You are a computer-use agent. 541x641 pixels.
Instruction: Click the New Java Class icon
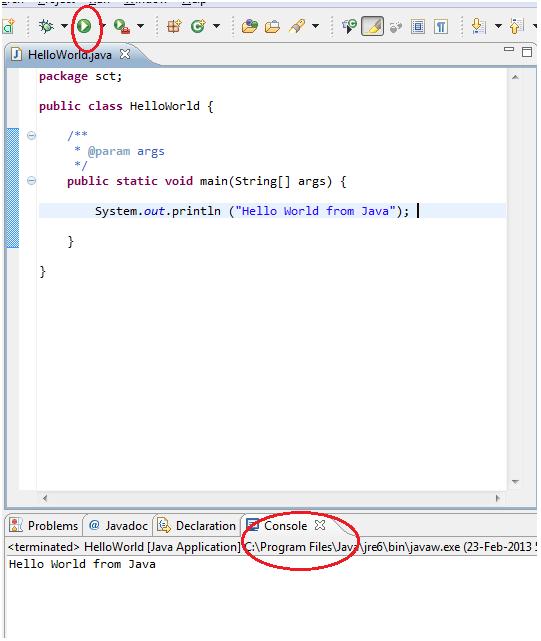[198, 27]
